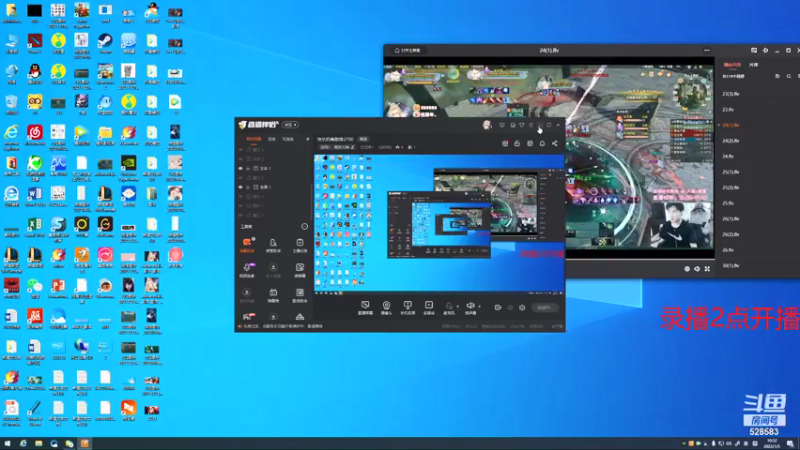Open speaker dropdown arrow in streaming app
The height and width of the screenshot is (450, 800).
[479, 307]
